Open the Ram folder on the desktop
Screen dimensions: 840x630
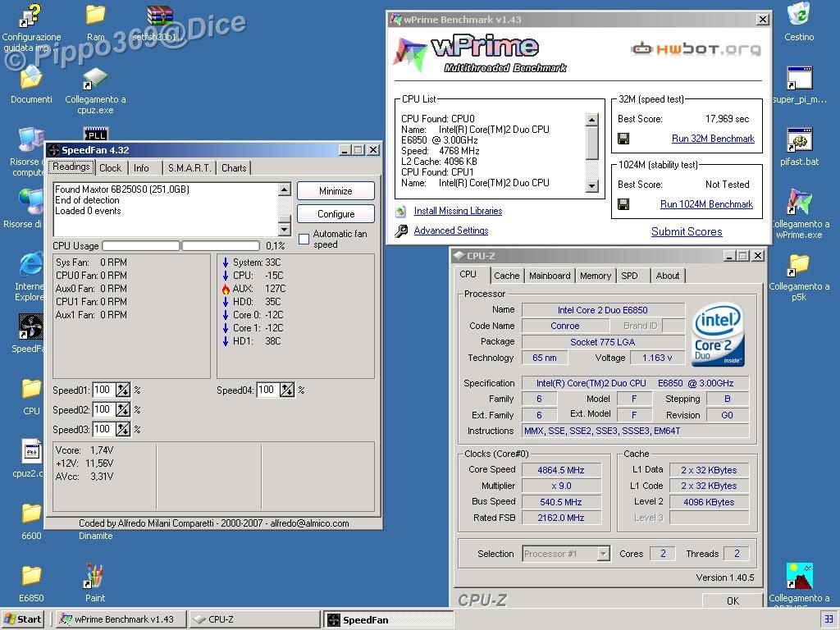pos(95,15)
